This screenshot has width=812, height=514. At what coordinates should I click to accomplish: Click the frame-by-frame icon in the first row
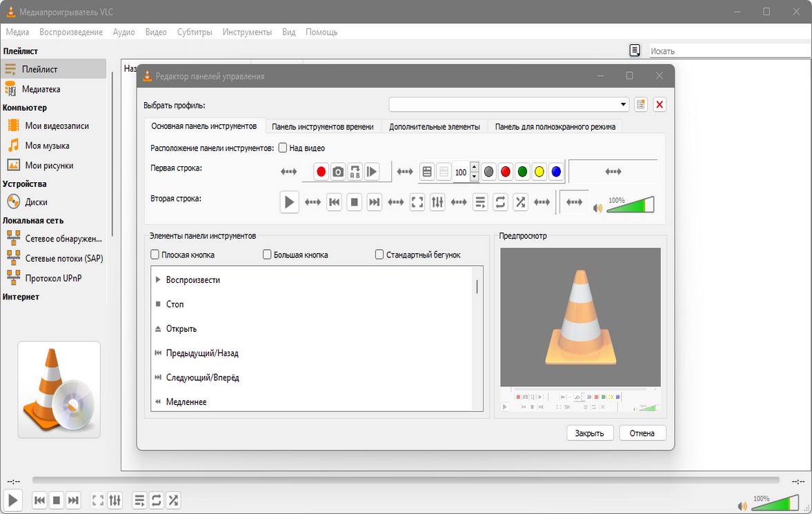(x=372, y=172)
